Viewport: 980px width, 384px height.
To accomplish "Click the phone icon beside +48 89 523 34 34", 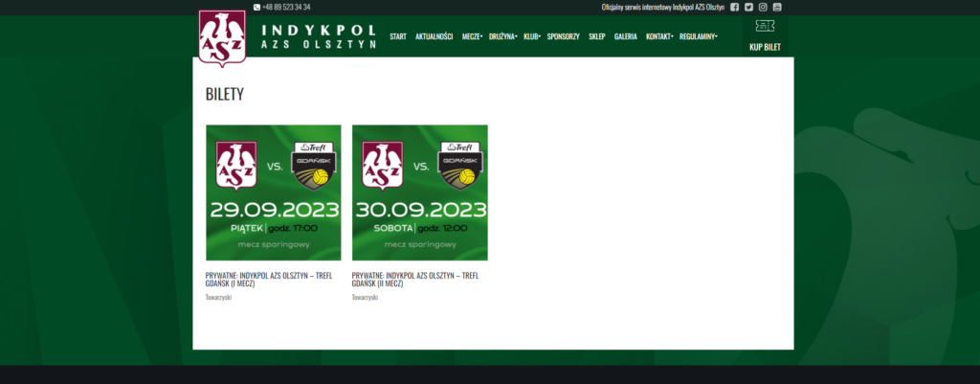I will click(x=256, y=8).
